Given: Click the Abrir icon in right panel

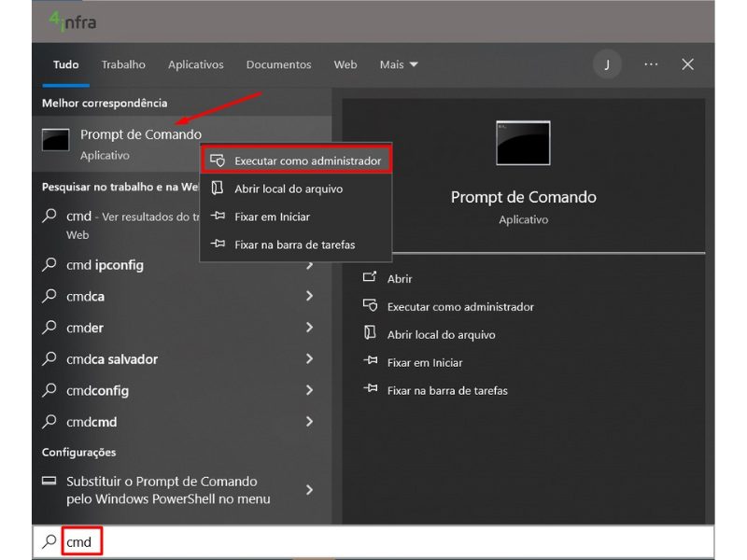Looking at the screenshot, I should click(x=370, y=278).
